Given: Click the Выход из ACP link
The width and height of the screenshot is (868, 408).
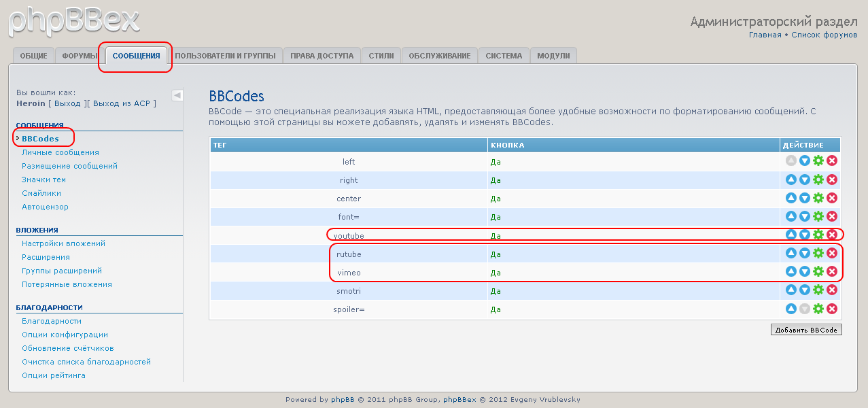Looking at the screenshot, I should coord(124,103).
